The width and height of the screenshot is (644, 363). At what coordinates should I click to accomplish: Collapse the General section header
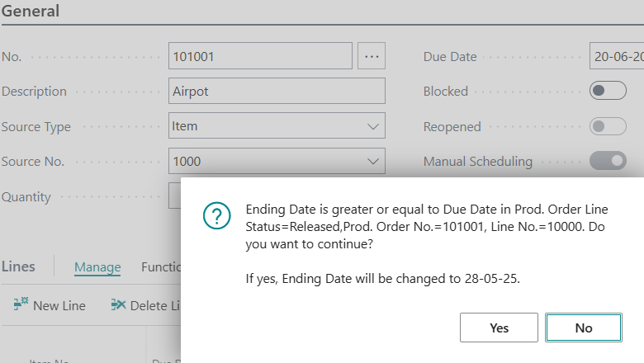(x=31, y=12)
